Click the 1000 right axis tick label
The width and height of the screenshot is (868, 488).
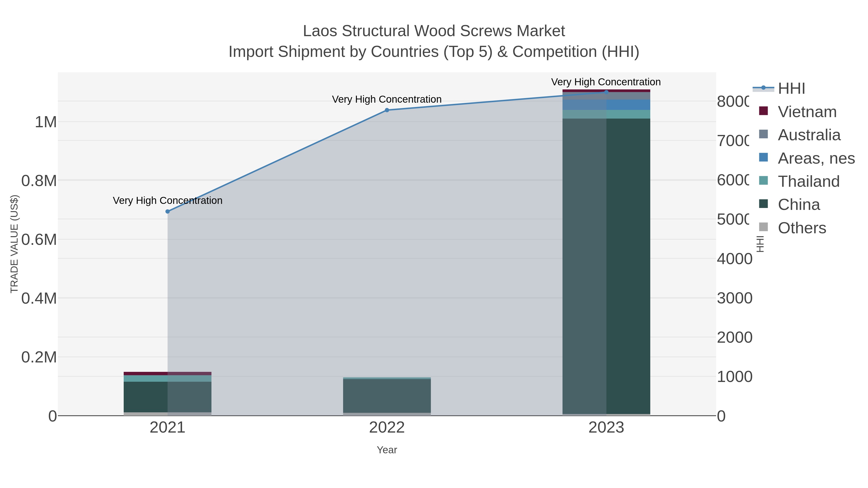pos(735,377)
